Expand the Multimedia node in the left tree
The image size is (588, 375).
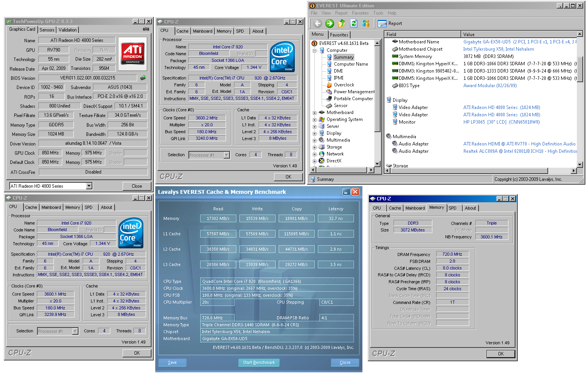315,140
